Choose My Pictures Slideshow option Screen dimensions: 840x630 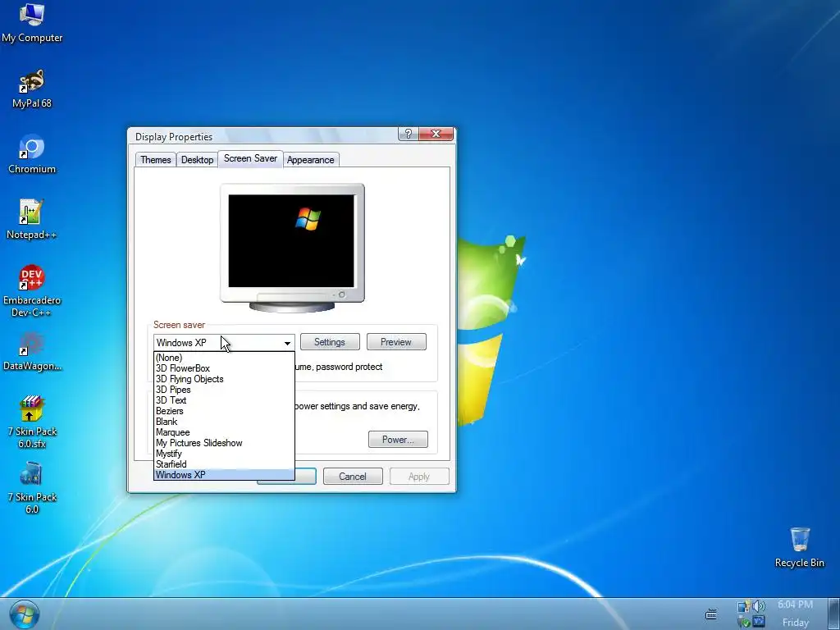[x=224, y=443]
